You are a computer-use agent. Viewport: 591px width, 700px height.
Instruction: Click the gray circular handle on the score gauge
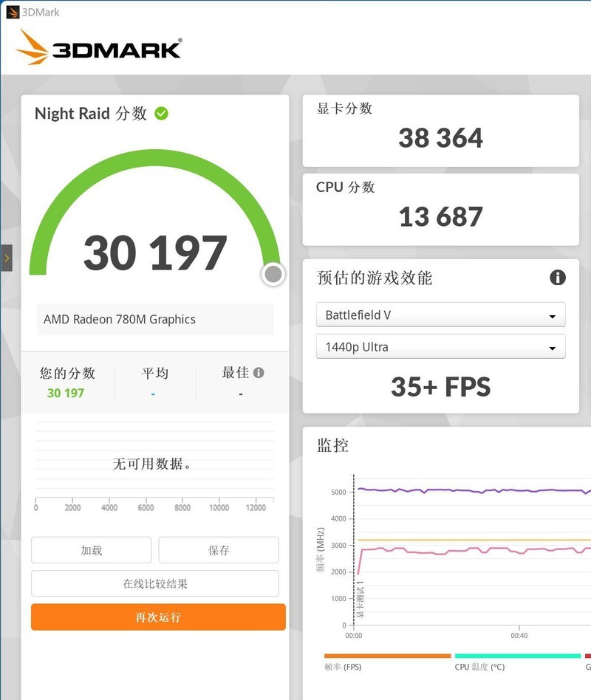click(x=273, y=274)
